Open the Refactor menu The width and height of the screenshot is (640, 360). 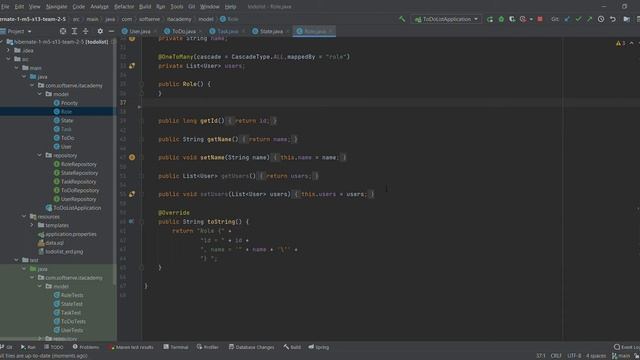[124, 7]
